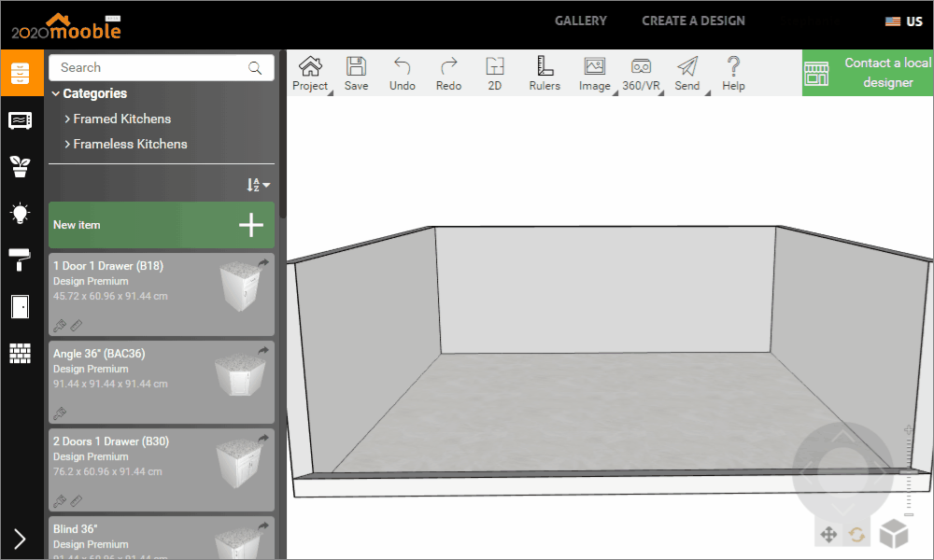This screenshot has width=934, height=560.
Task: Open the 360/VR options
Action: coord(642,74)
